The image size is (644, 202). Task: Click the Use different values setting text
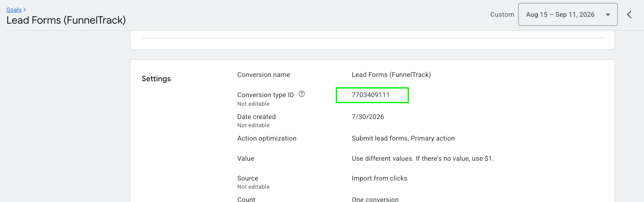(423, 159)
